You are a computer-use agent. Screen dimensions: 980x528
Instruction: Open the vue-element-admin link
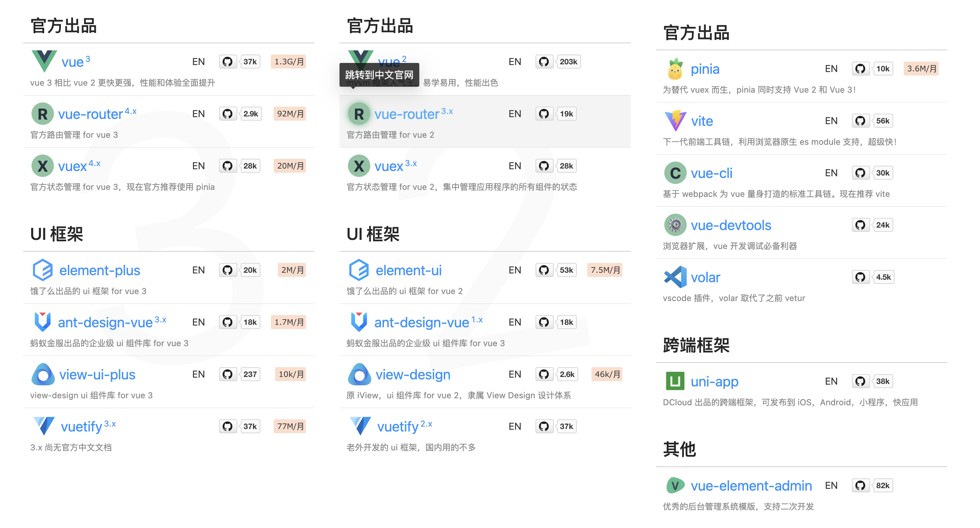pyautogui.click(x=751, y=485)
